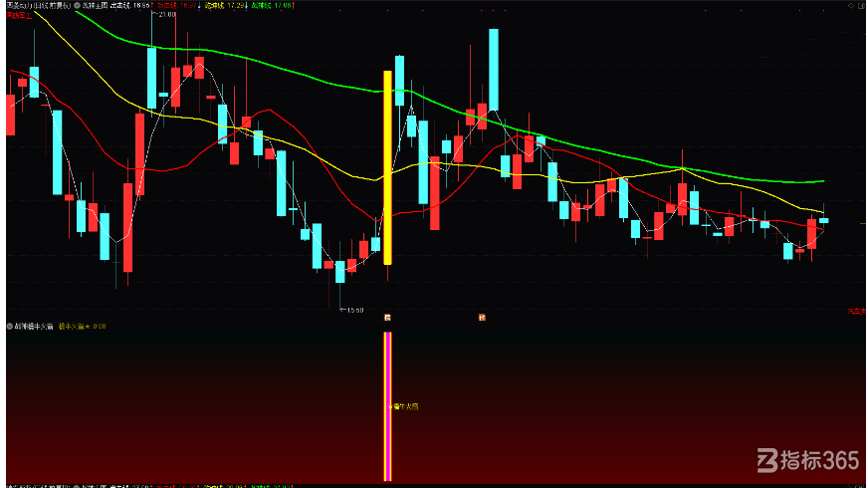Screen dimensions: 868x488
Task: Click the 战神主图 indicator name
Action: pos(95,6)
